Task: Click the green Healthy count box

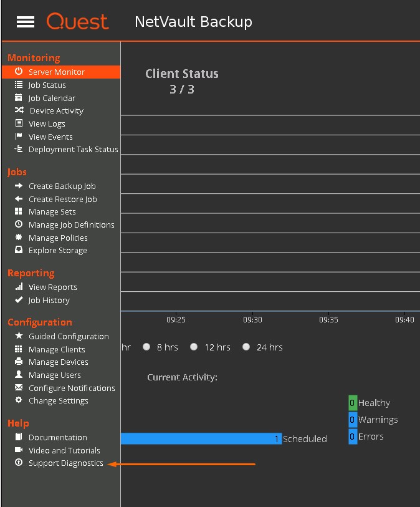Action: [x=353, y=403]
